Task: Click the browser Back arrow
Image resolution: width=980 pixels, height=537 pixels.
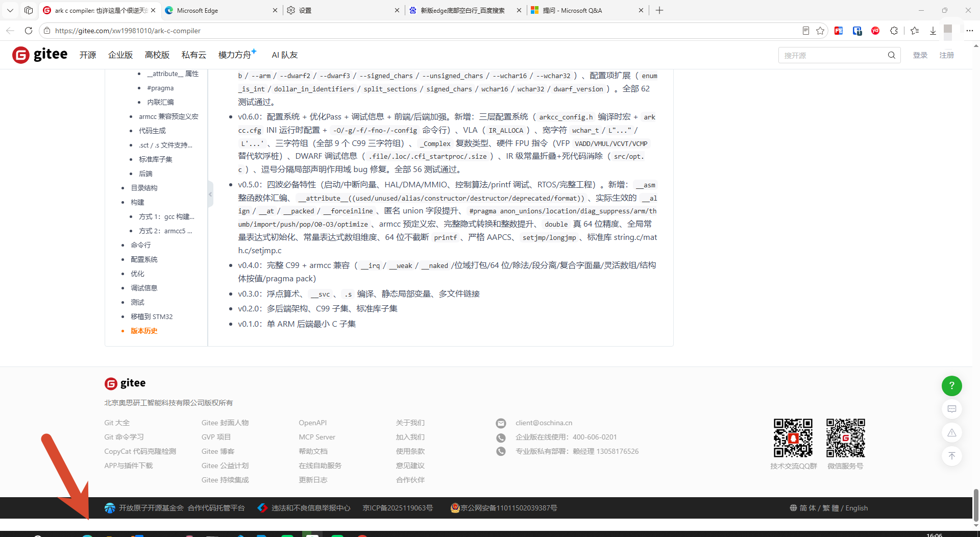Action: pos(10,31)
